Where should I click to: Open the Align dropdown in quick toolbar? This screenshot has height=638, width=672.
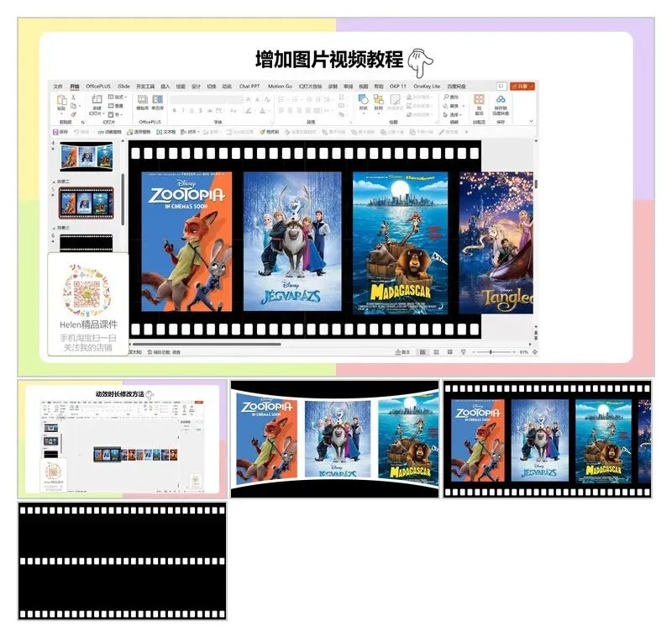(x=189, y=132)
